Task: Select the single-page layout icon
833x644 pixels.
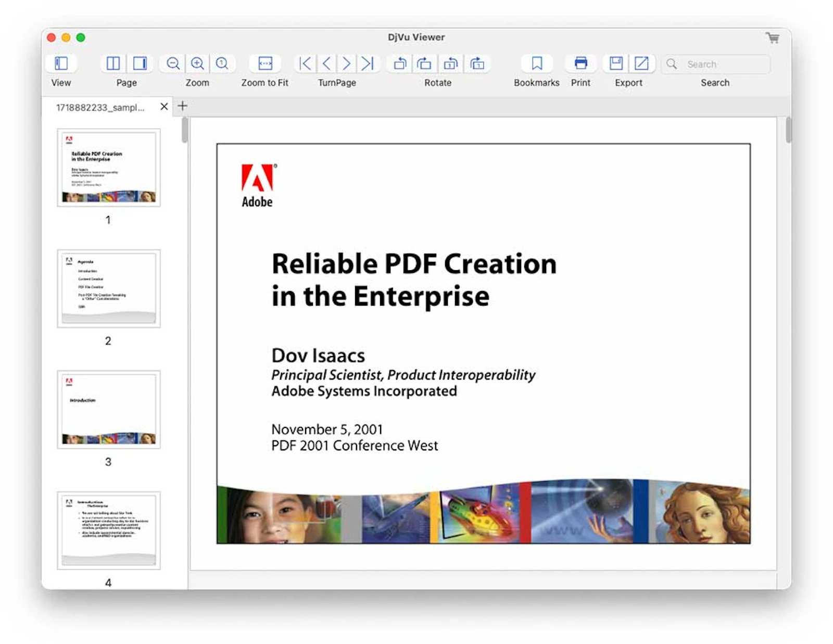Action: pyautogui.click(x=140, y=64)
